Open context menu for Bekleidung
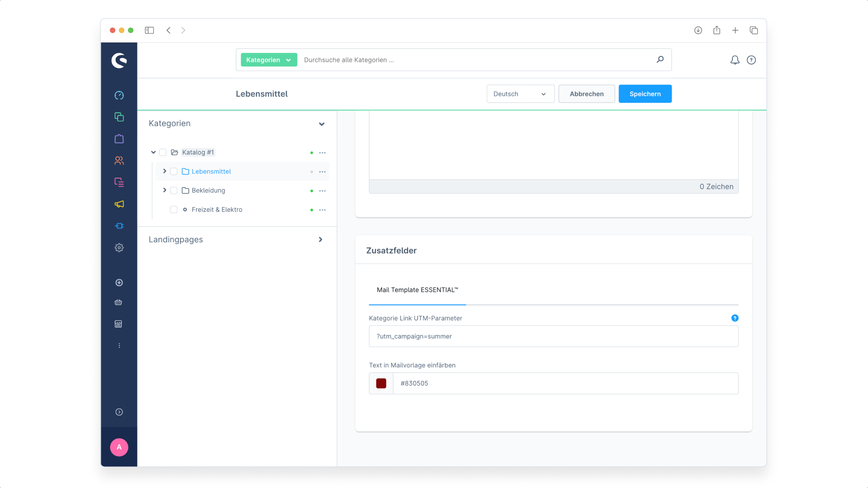Image resolution: width=868 pixels, height=488 pixels. point(322,191)
